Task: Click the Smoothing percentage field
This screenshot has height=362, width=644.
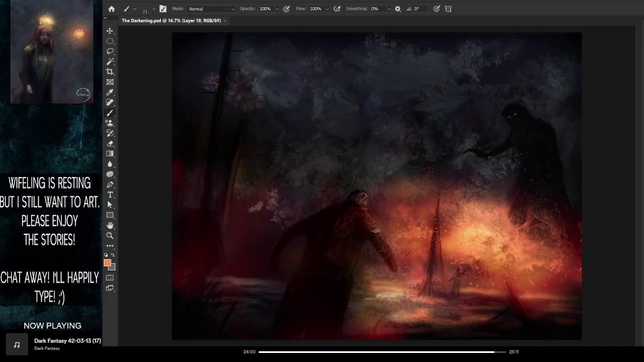Action: point(377,9)
